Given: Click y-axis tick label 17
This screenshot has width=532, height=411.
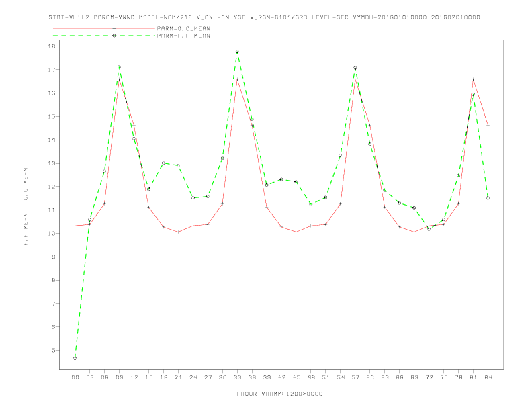Looking at the screenshot, I should pos(53,70).
